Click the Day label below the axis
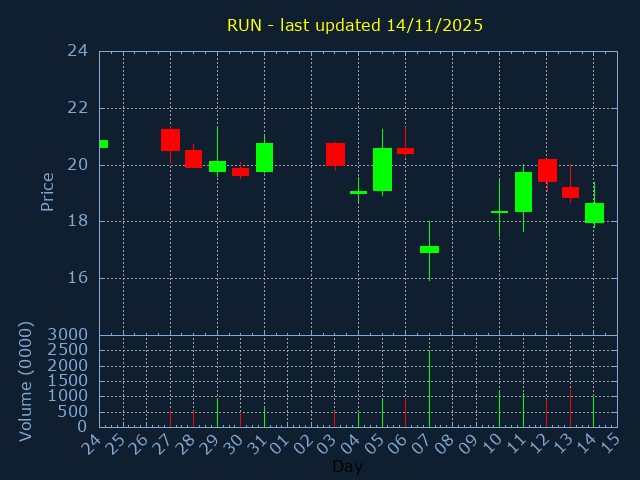 (347, 466)
